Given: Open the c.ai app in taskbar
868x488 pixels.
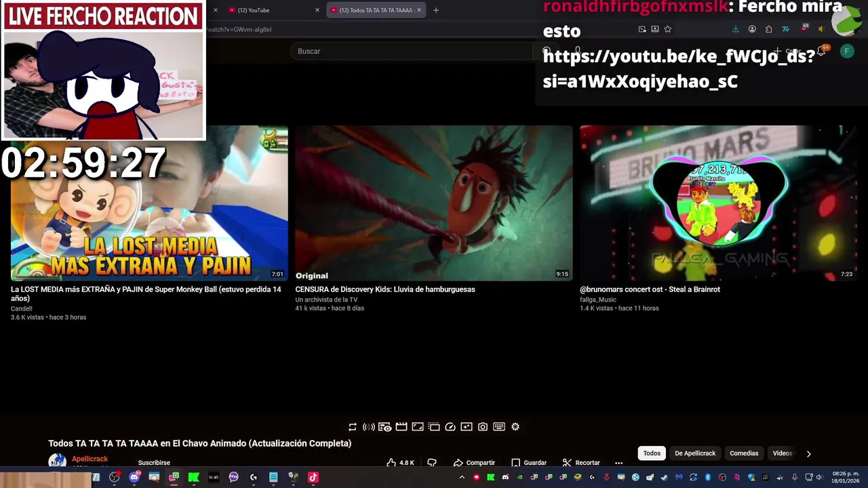Looking at the screenshot, I should point(214,477).
